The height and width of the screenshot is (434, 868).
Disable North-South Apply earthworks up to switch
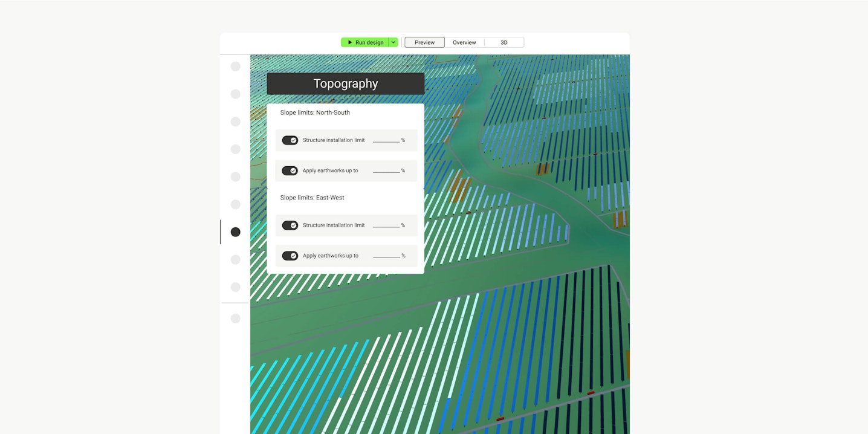tap(290, 170)
